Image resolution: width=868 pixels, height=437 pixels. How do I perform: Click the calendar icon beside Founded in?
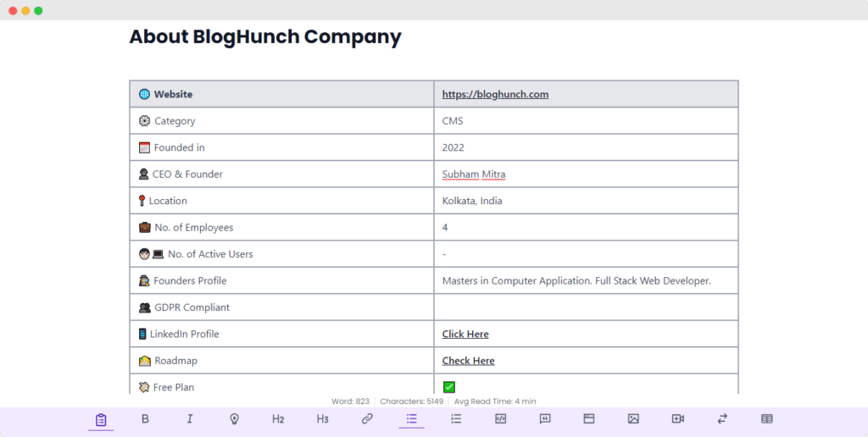pos(144,147)
